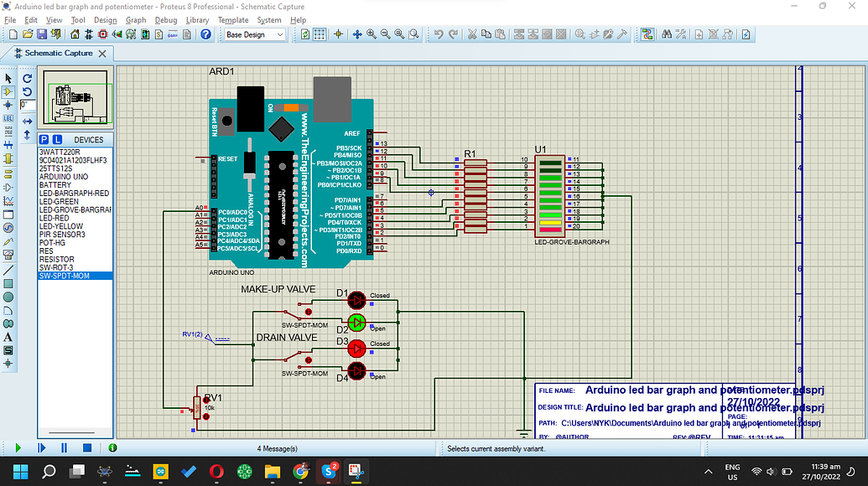Select the 2D line drawing tool

8,271
